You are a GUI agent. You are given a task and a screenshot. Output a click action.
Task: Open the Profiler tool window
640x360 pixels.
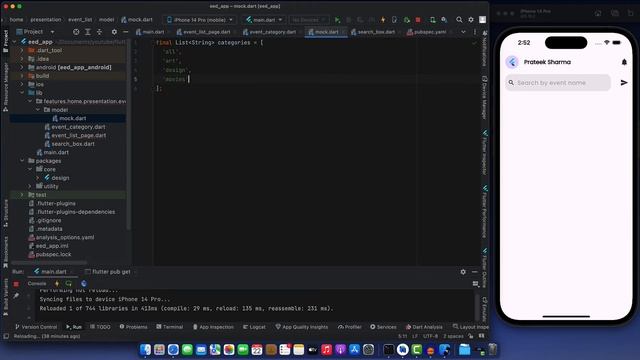(x=349, y=327)
